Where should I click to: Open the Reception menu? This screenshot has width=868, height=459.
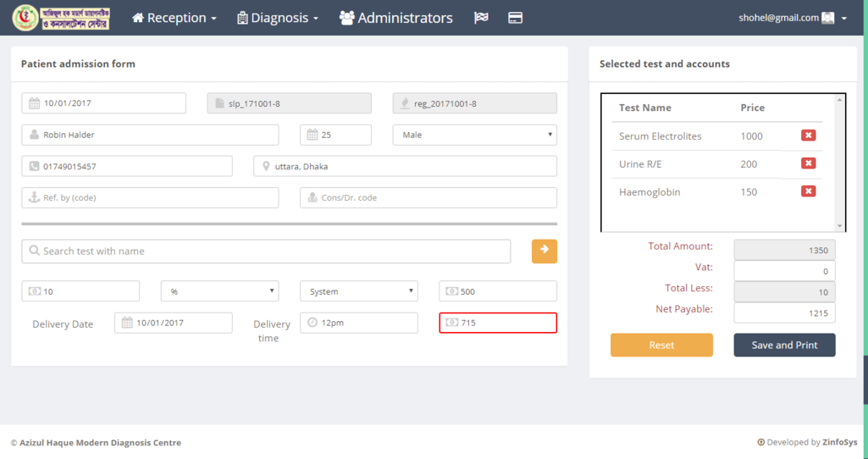click(174, 18)
